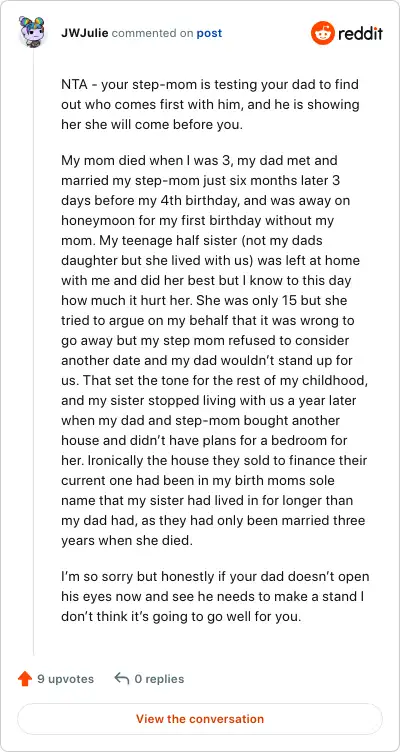Open the JWJulie username profile link

pos(85,33)
